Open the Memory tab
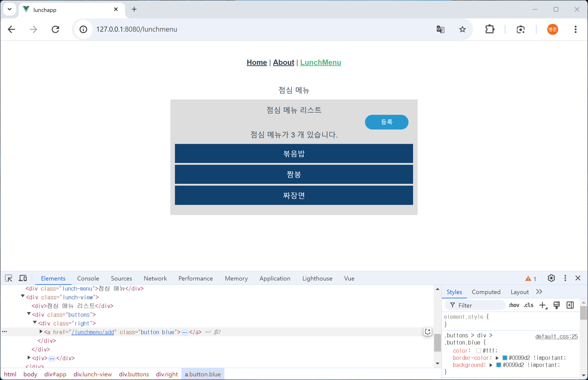 point(236,279)
